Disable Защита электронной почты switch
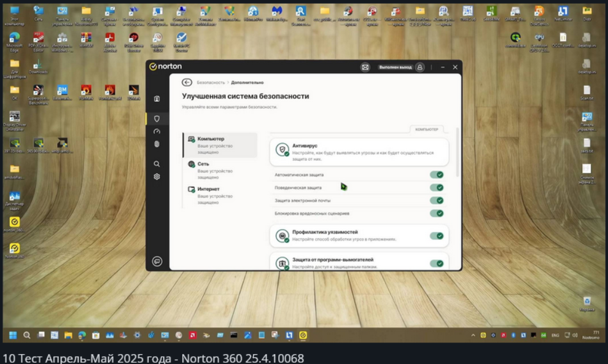Screen dimensions: 608x364 pos(437,200)
